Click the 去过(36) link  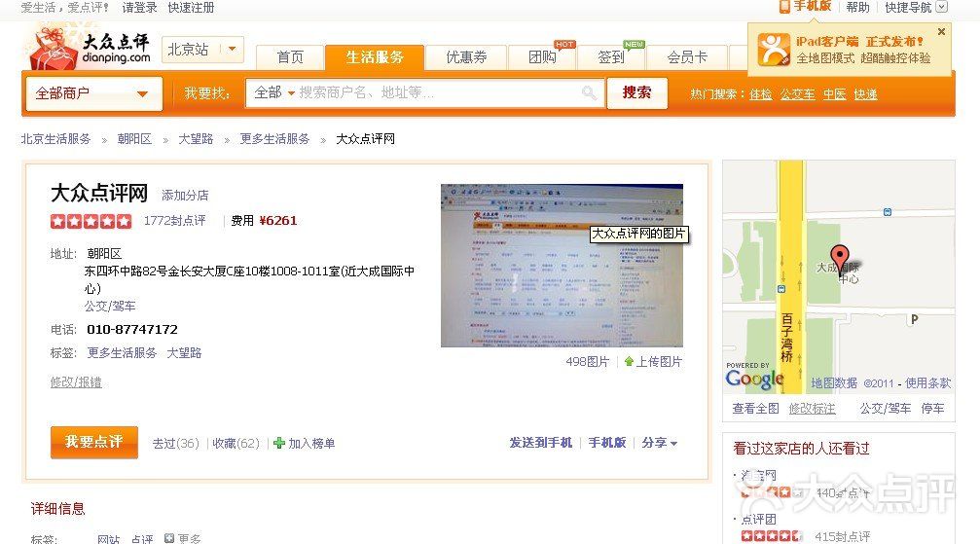(x=175, y=444)
